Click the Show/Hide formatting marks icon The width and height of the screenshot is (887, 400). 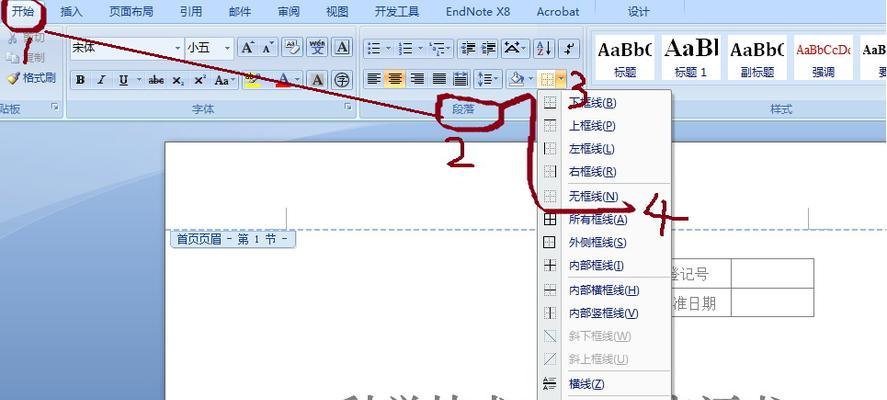click(x=569, y=49)
